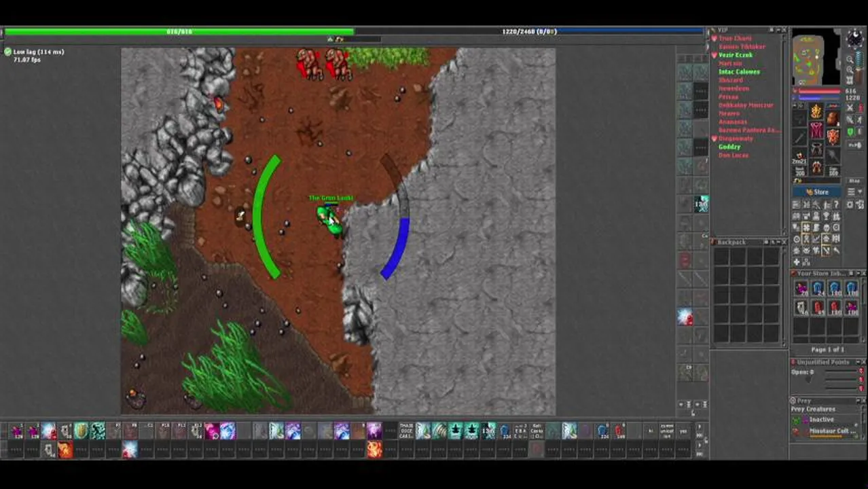Viewport: 868px width, 489px height.
Task: Open the question mark help icon
Action: coord(837,205)
